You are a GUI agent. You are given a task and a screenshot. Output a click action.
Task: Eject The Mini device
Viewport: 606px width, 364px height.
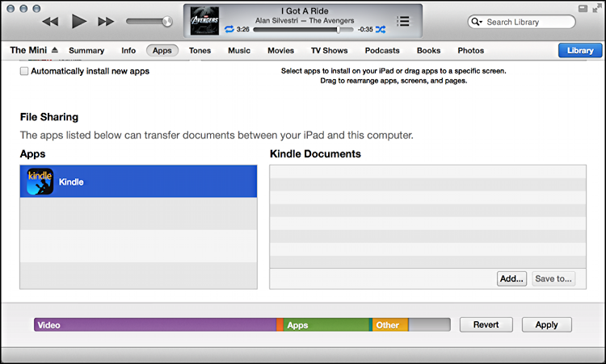(55, 50)
